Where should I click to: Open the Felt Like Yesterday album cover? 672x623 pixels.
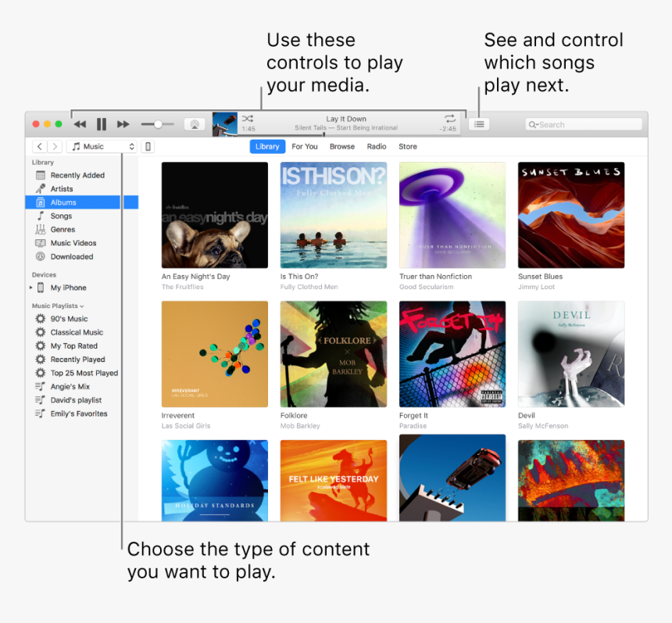(334, 481)
